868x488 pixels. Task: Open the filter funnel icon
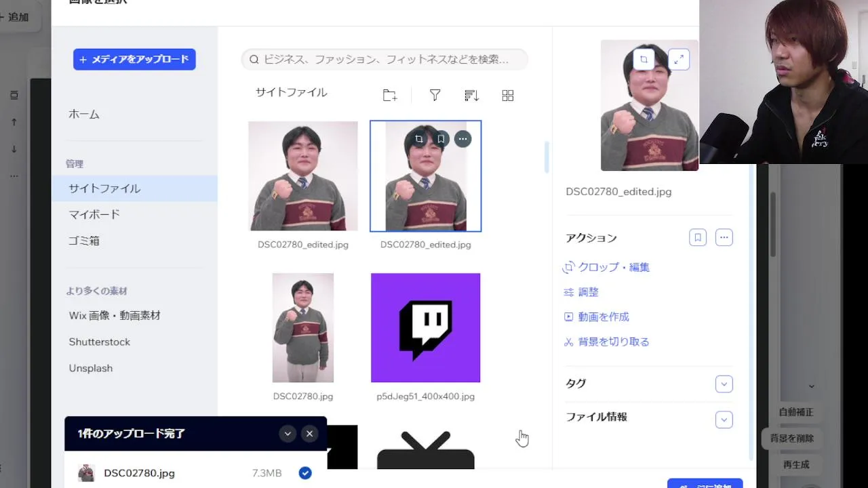(435, 96)
